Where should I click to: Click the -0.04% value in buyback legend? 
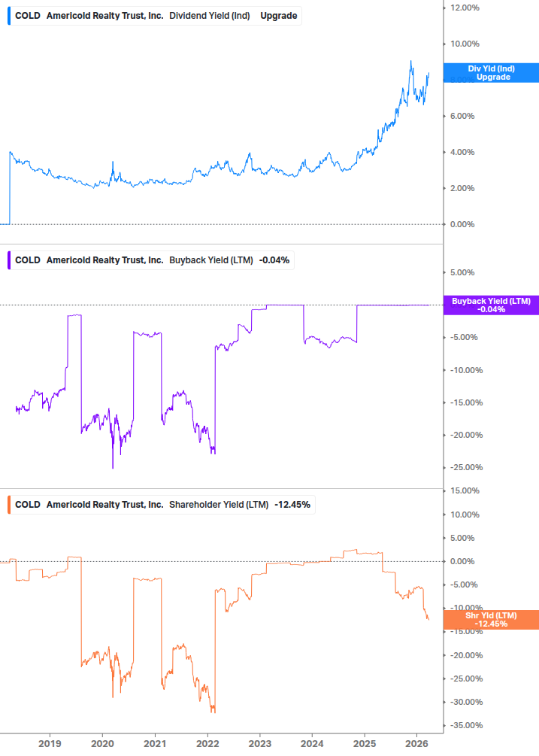click(x=274, y=260)
